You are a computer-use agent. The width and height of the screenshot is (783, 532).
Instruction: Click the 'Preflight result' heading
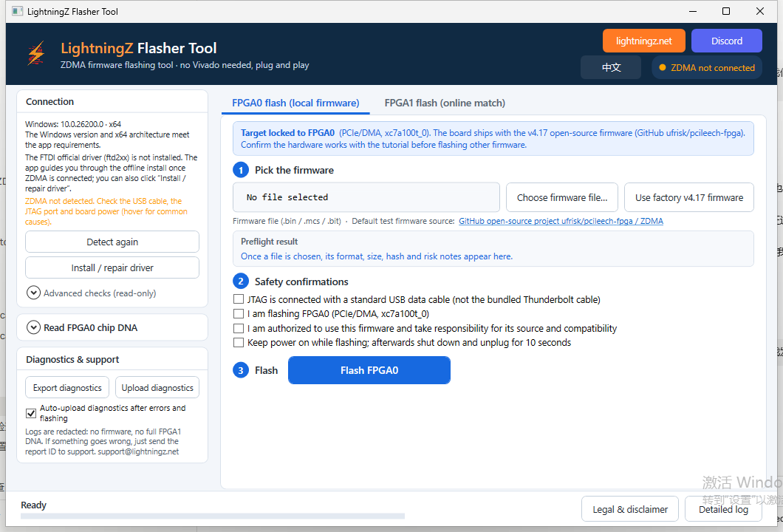pyautogui.click(x=269, y=242)
